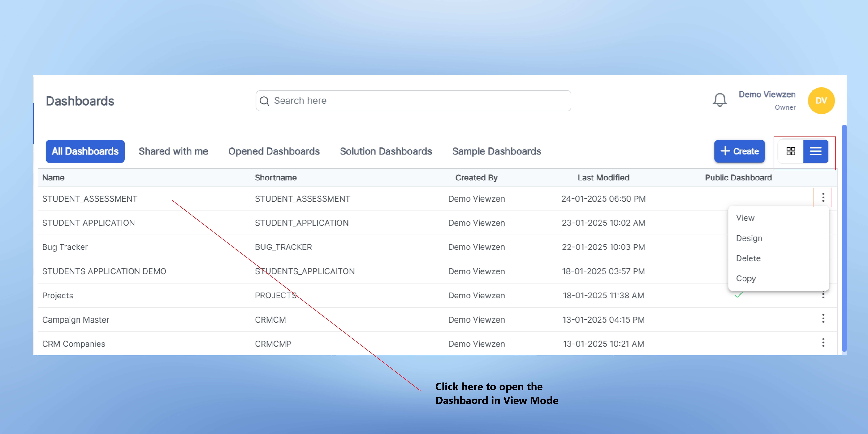This screenshot has width=868, height=434.
Task: Switch to list view layout
Action: (x=815, y=151)
